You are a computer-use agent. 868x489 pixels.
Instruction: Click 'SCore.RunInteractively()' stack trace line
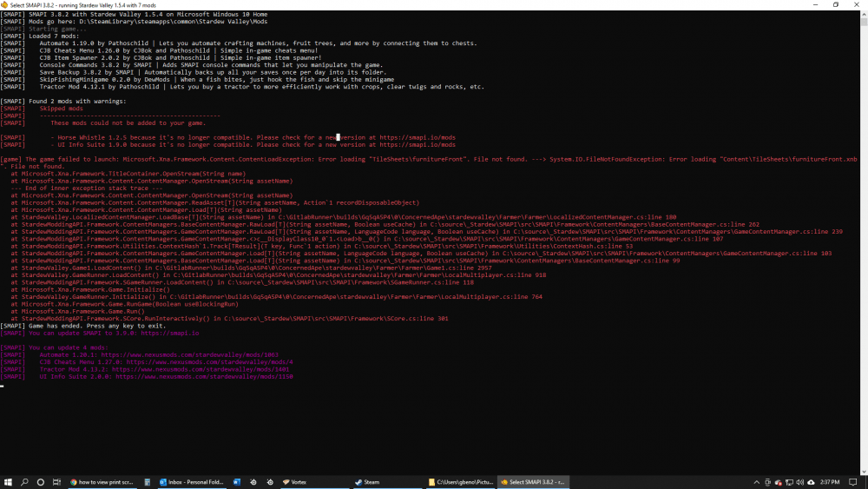[229, 319]
